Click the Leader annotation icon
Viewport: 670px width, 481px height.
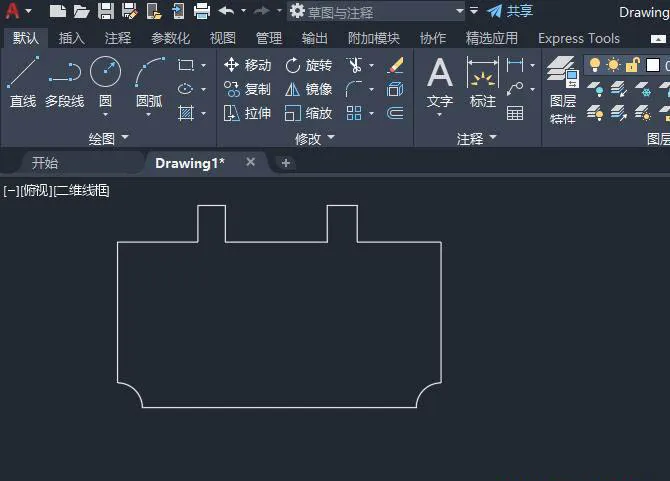pyautogui.click(x=515, y=89)
